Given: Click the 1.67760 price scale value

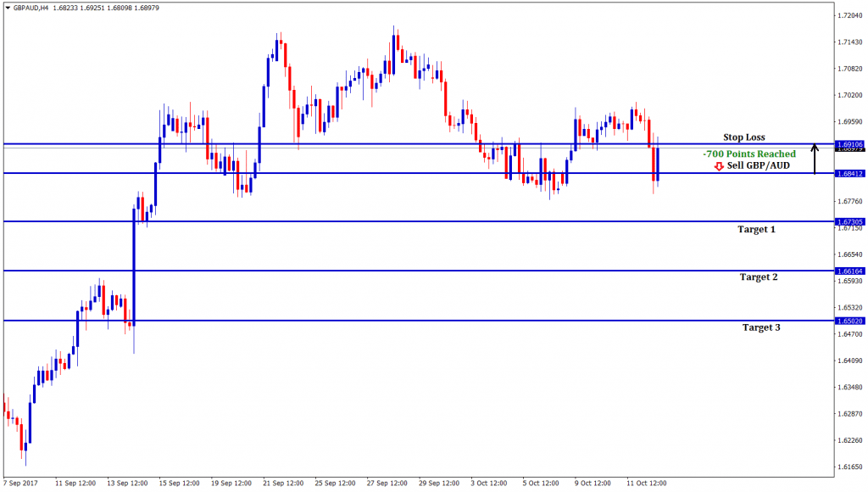Looking at the screenshot, I should pyautogui.click(x=850, y=202).
